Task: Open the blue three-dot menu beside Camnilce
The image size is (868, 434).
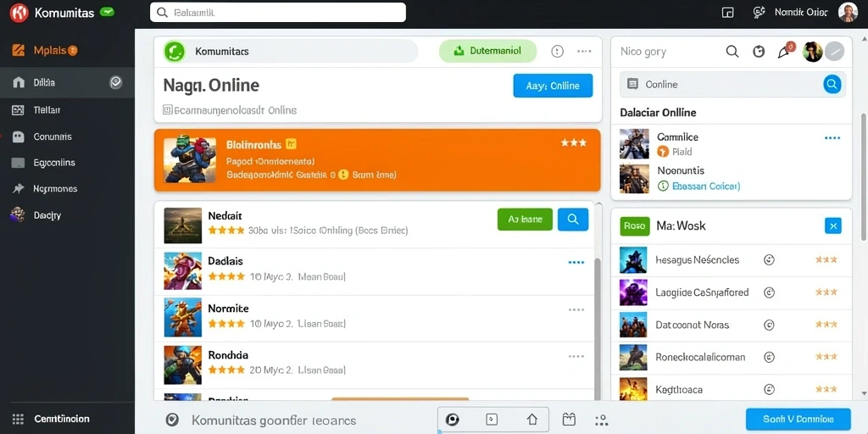Action: 832,138
